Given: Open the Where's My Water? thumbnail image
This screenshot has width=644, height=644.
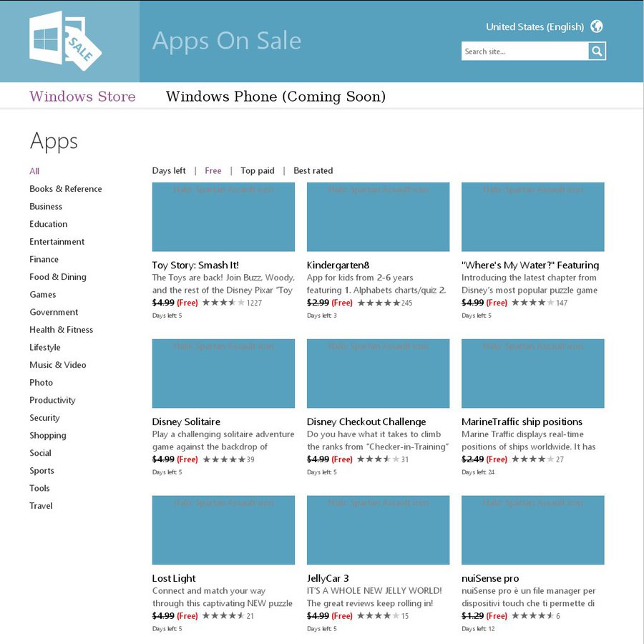Looking at the screenshot, I should coord(532,217).
